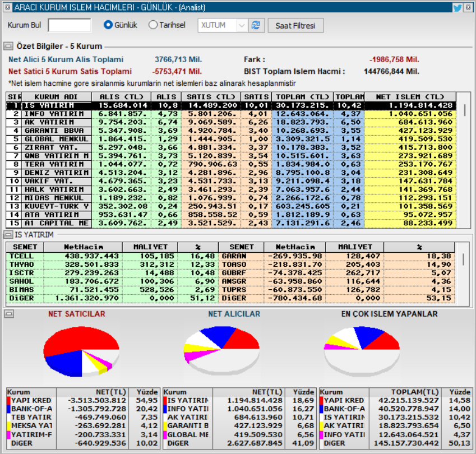Viewport: 476px width, 454px height.
Task: Select the MIDAS MENKUL row
Action: pyautogui.click(x=231, y=198)
